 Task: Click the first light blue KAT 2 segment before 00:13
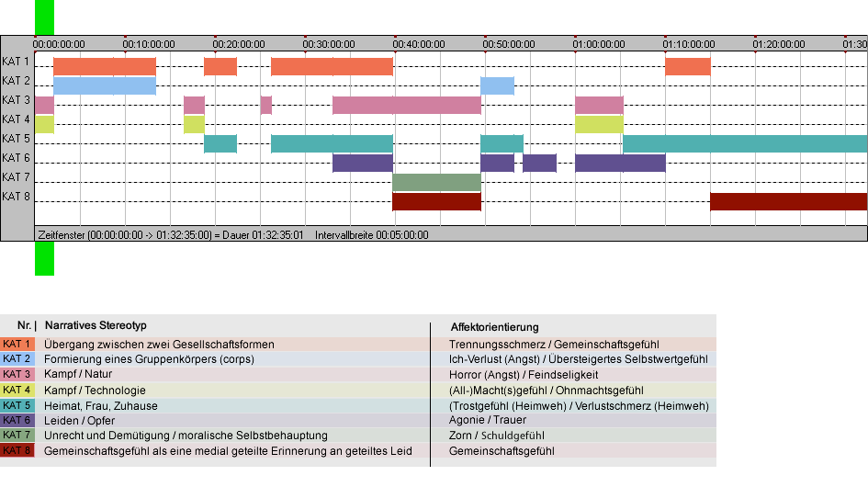tap(105, 85)
